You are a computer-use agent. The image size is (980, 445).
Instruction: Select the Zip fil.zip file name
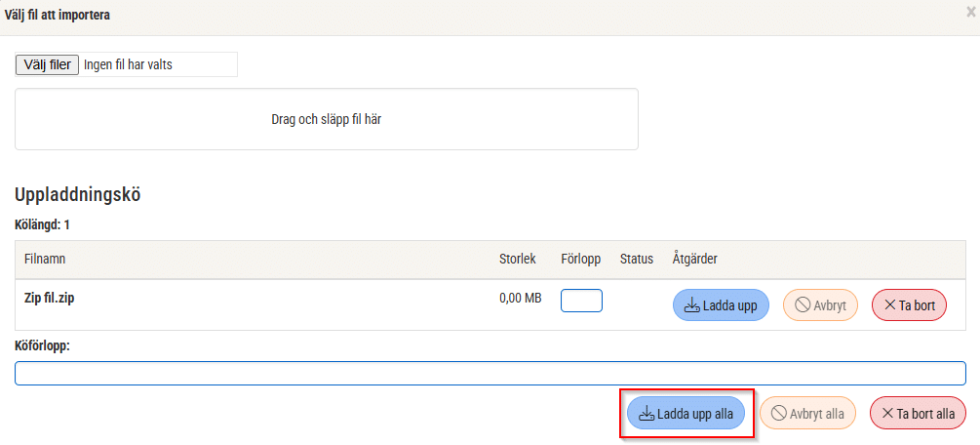[x=49, y=298]
